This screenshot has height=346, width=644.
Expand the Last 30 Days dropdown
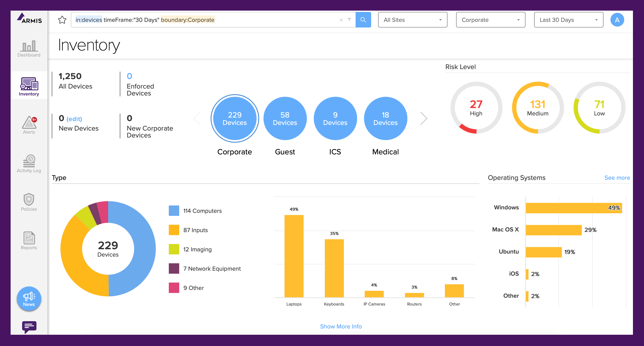pos(568,20)
